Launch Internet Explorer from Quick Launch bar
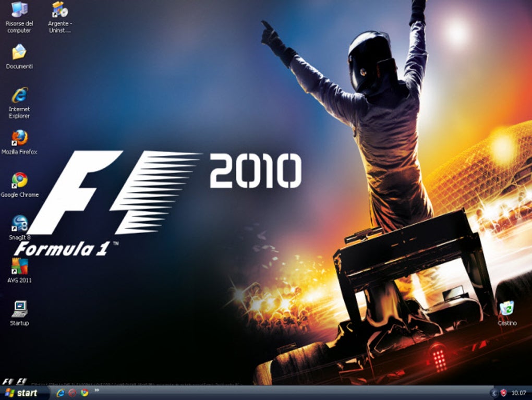 click(x=61, y=393)
